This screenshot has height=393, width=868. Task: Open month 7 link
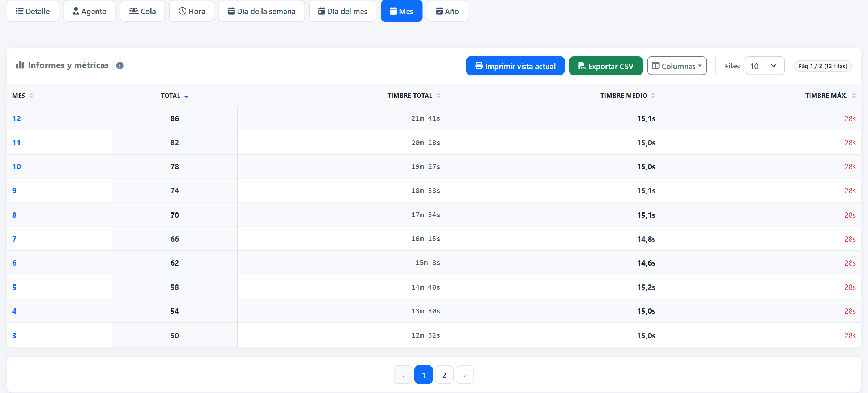[x=14, y=239]
